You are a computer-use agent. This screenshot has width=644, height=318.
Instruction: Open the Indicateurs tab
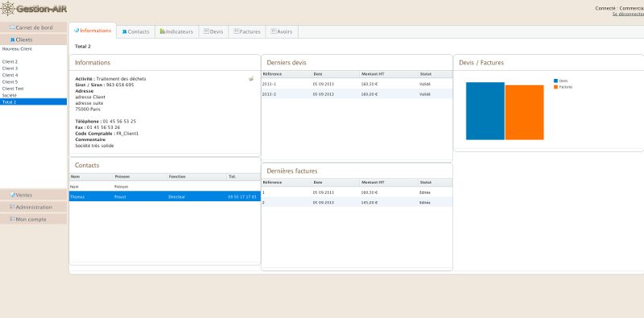point(177,31)
